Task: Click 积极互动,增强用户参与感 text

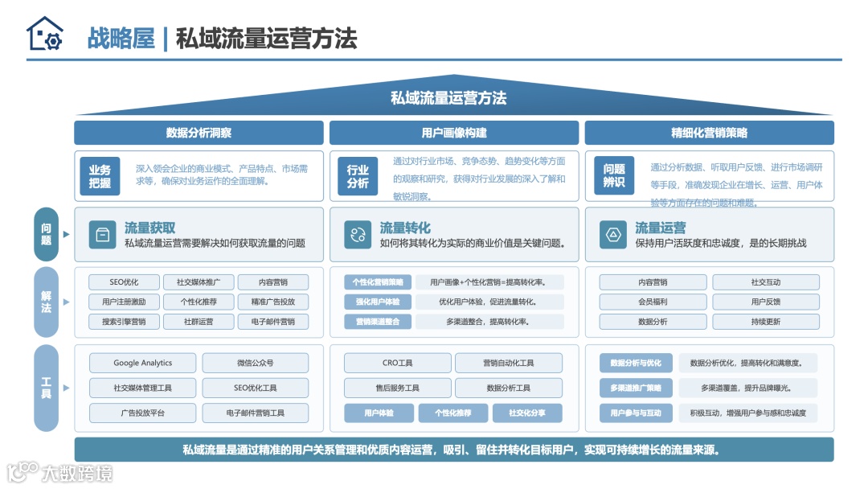Action: point(748,413)
